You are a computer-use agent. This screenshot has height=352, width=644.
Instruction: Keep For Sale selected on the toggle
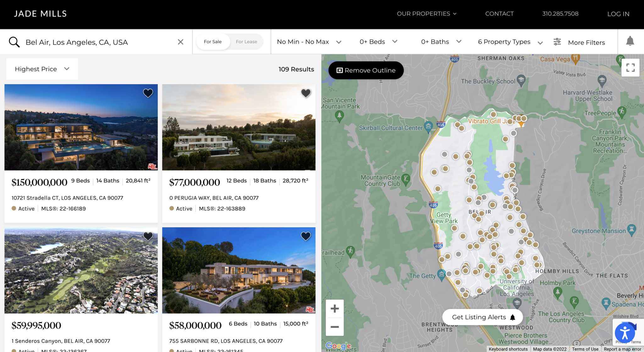click(x=213, y=41)
